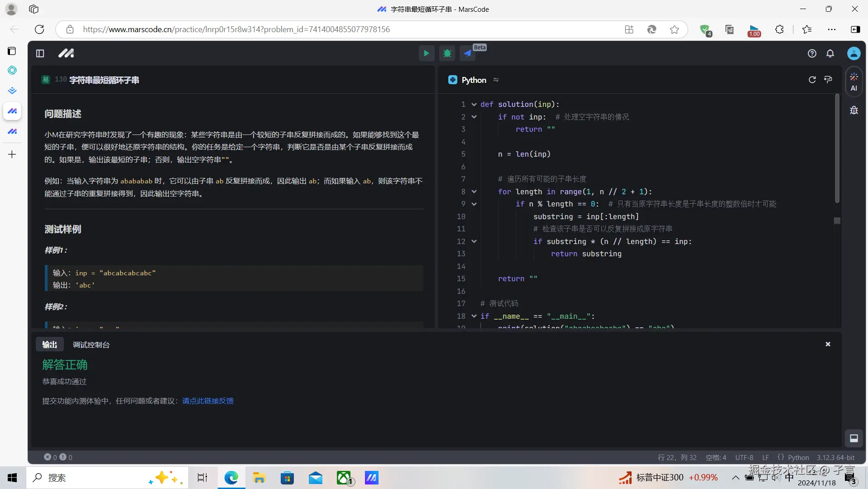Image resolution: width=868 pixels, height=489 pixels.
Task: Toggle the language switch arrows next to Python
Action: click(x=496, y=80)
